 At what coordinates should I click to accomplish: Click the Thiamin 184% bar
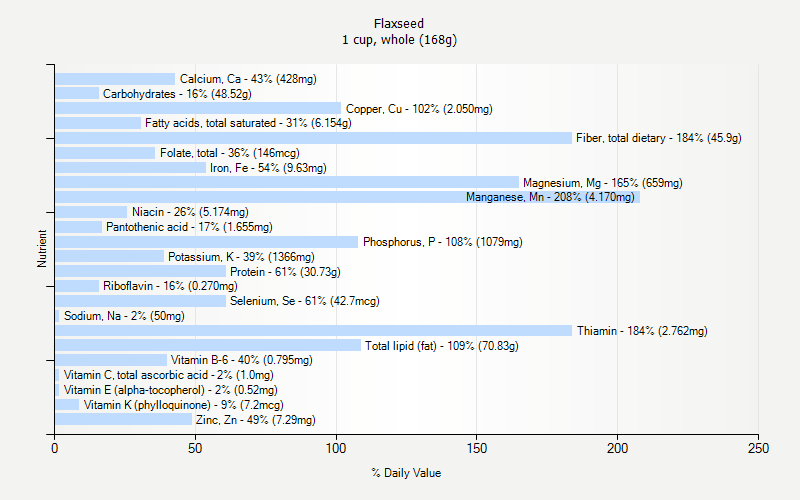coord(313,331)
